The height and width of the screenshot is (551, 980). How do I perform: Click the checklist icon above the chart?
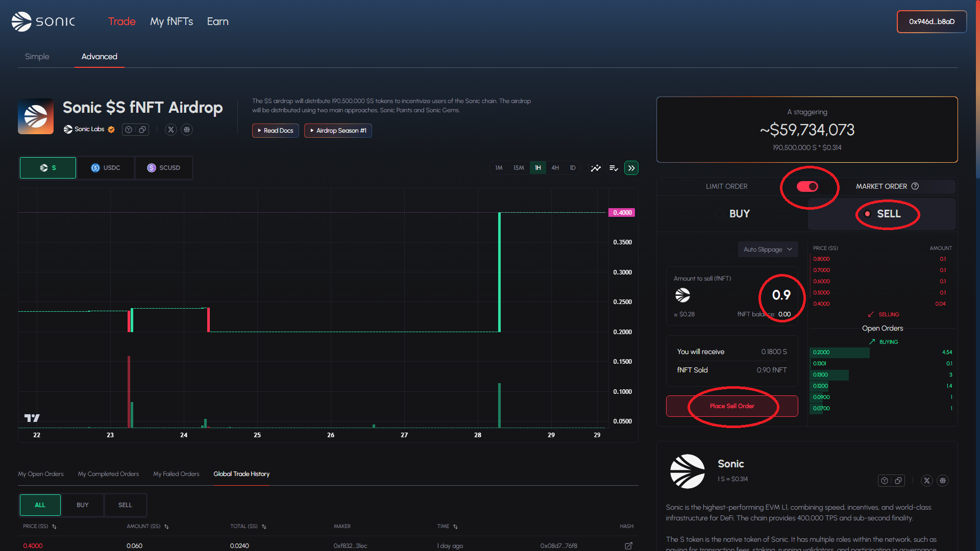614,168
